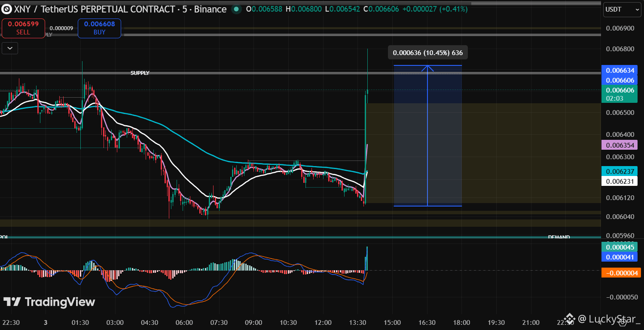Click the green market status dot
The width and height of the screenshot is (644, 330).
[236, 9]
